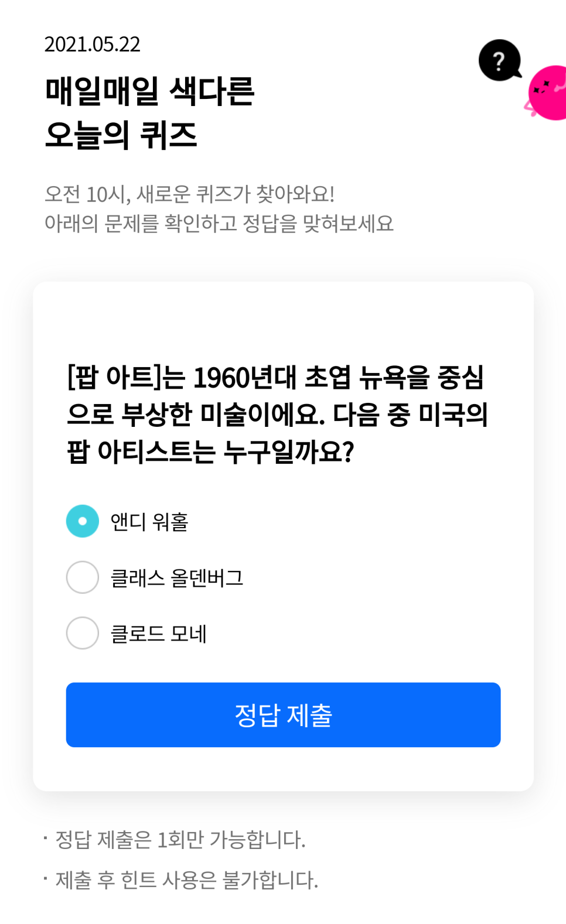Click the 앤디 워홀 answer label

(149, 522)
